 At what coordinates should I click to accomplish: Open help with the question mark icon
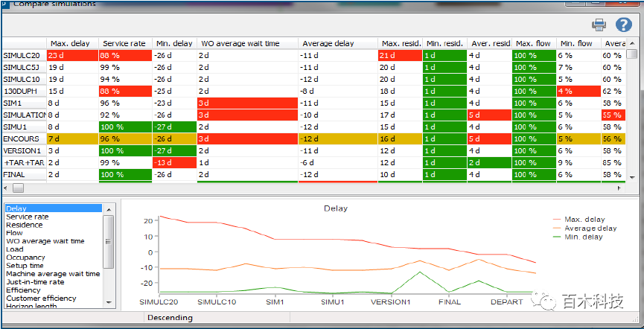pyautogui.click(x=623, y=25)
